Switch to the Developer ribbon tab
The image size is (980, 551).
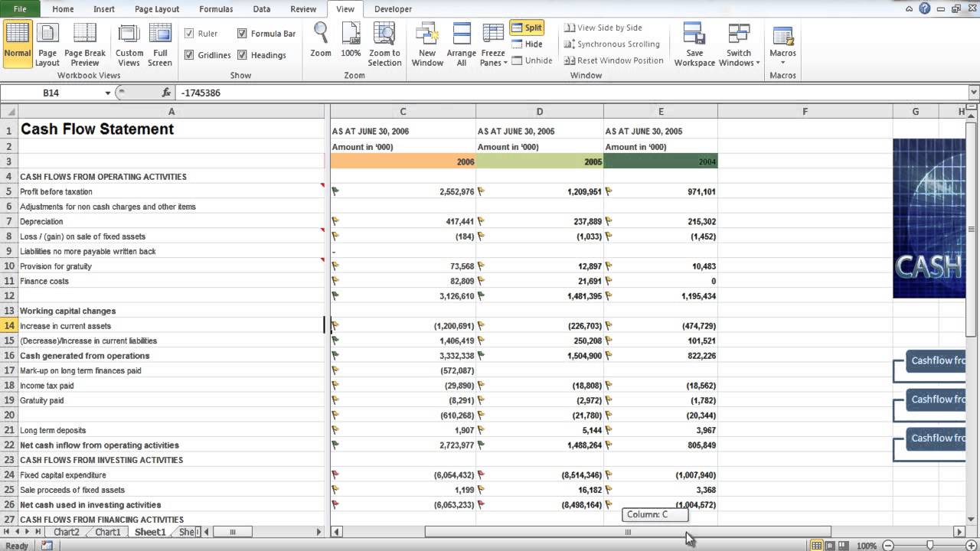(393, 9)
